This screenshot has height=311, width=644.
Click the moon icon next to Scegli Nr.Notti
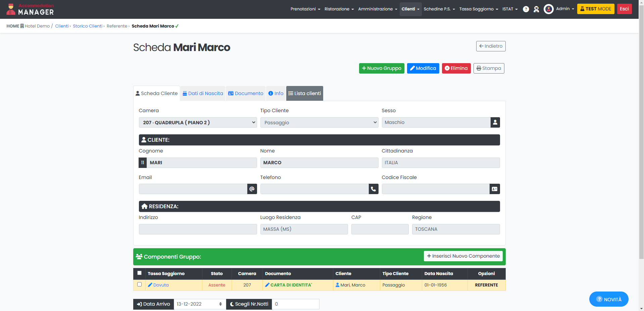(233, 304)
